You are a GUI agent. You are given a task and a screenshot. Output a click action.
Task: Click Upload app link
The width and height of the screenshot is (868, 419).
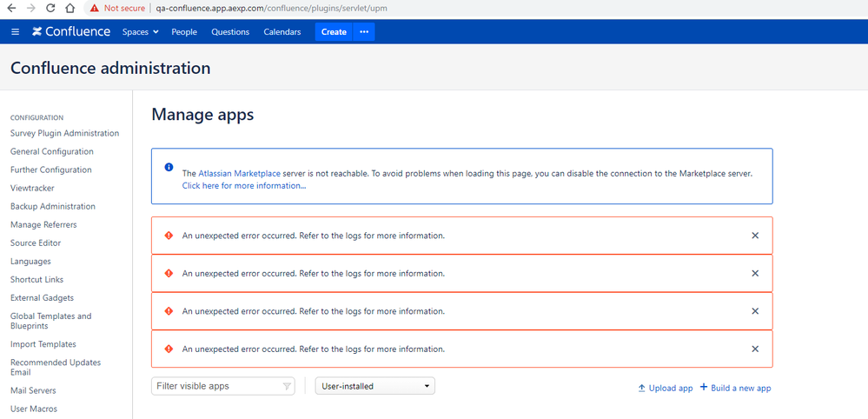[x=666, y=388]
